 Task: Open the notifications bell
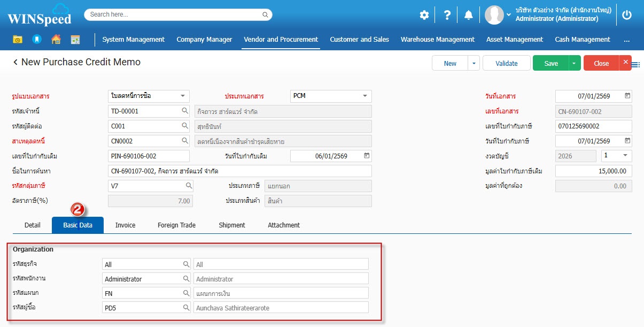[469, 15]
